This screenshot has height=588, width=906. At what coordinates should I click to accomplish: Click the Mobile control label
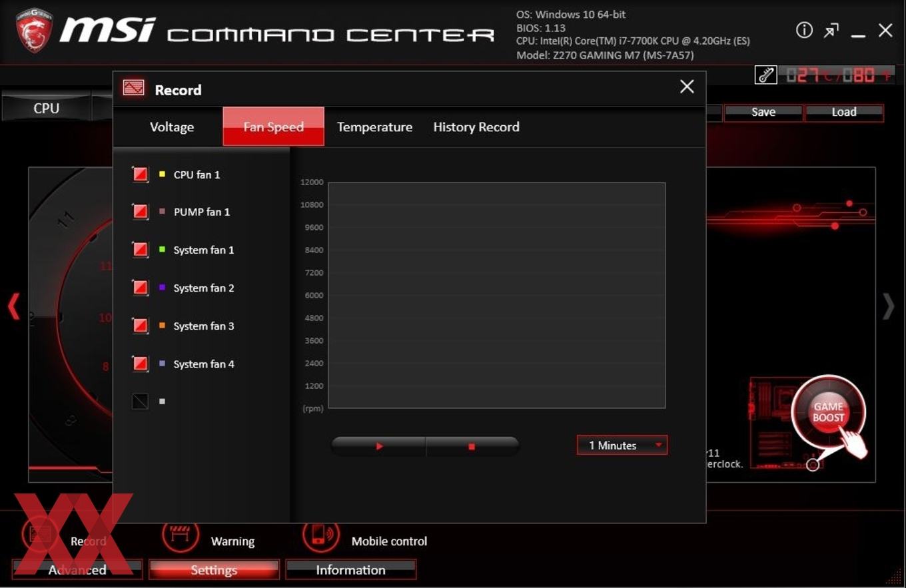point(390,541)
